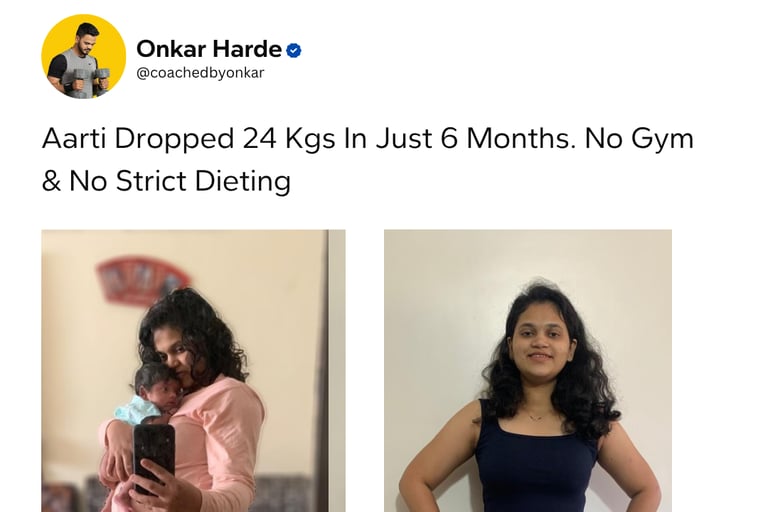Click the blue verified badge
The width and height of the screenshot is (768, 512).
293,50
